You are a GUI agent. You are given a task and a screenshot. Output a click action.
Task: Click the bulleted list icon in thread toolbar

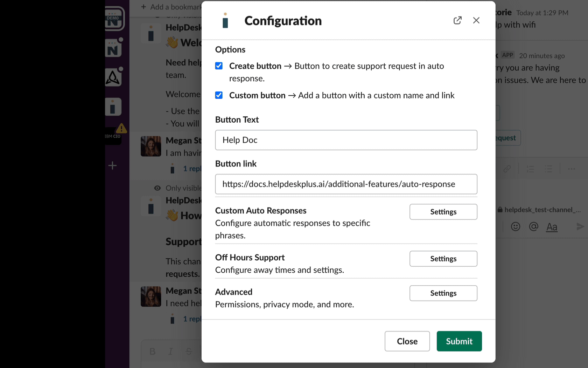(x=548, y=169)
